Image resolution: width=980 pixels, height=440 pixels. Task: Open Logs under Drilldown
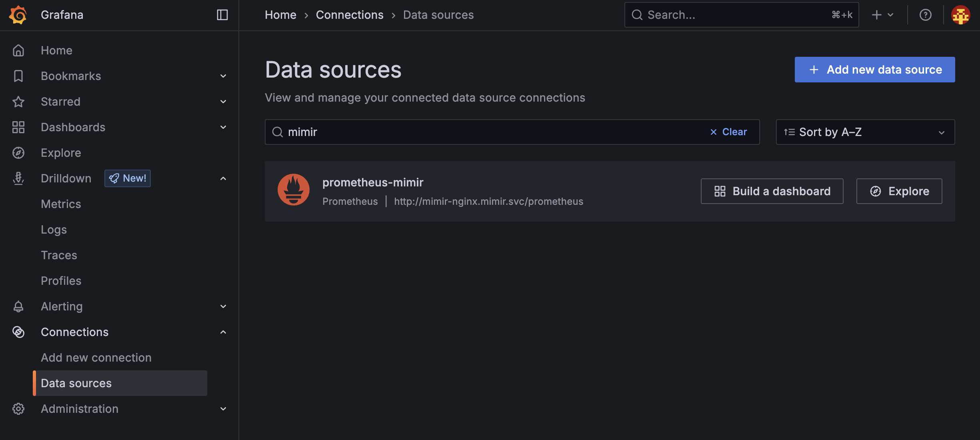point(54,230)
